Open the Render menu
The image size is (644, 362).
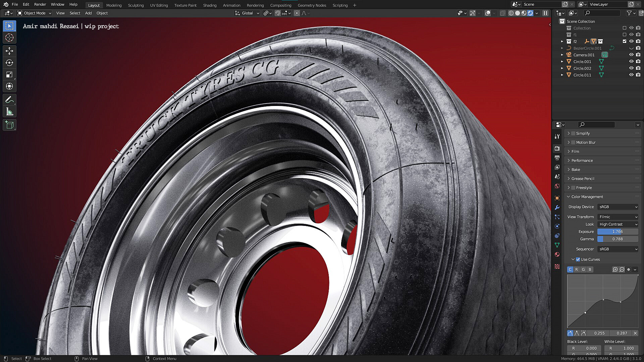[40, 4]
